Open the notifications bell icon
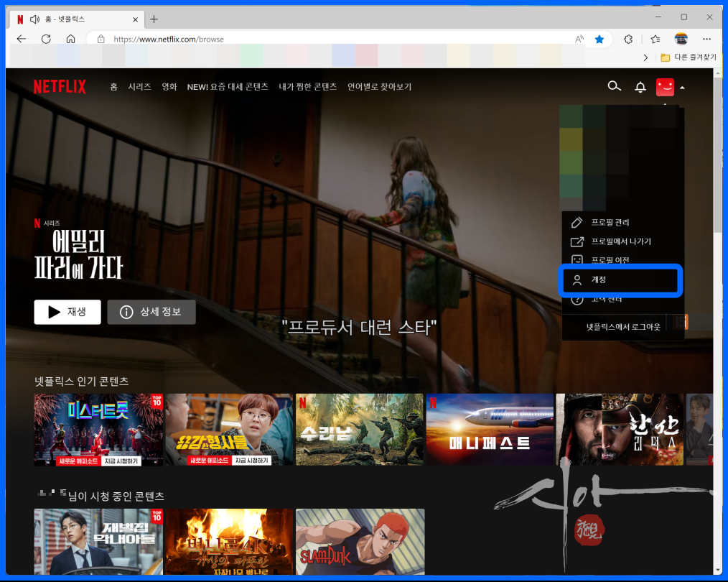 (x=640, y=87)
